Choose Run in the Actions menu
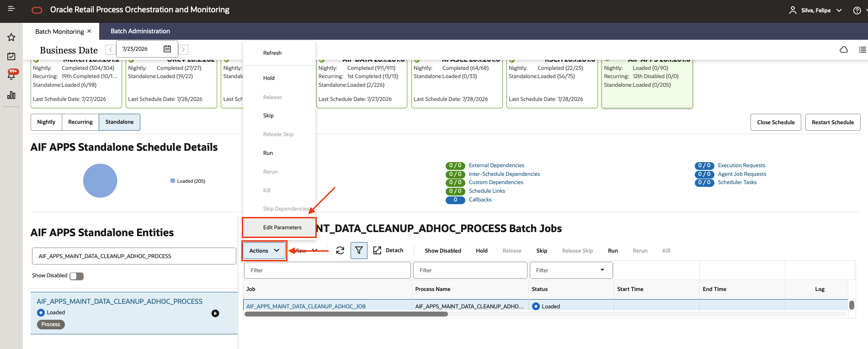 [268, 153]
